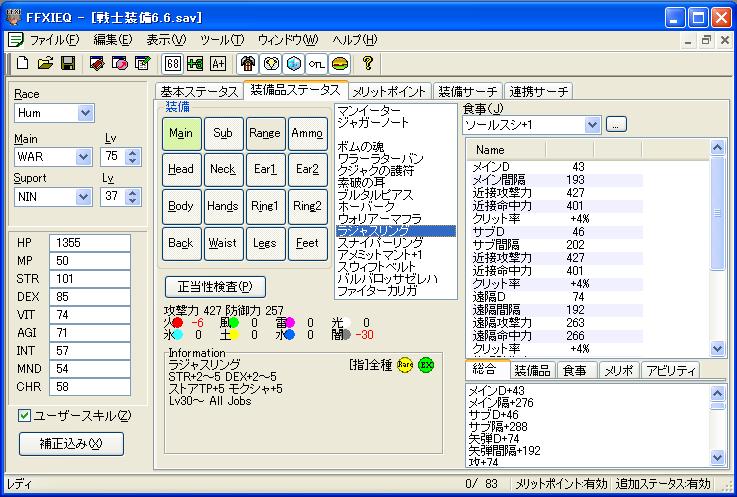Toggle the armor equipment toolbar icon
Image resolution: width=737 pixels, height=497 pixels.
click(248, 63)
